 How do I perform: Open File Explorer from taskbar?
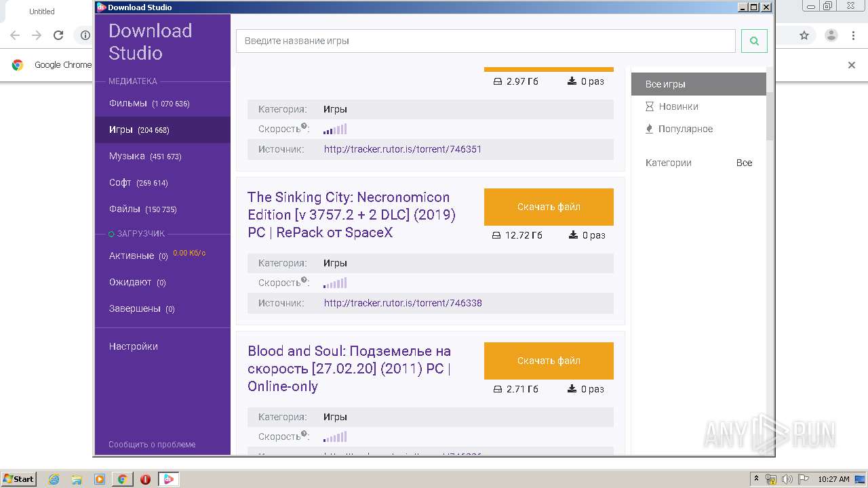click(x=77, y=479)
